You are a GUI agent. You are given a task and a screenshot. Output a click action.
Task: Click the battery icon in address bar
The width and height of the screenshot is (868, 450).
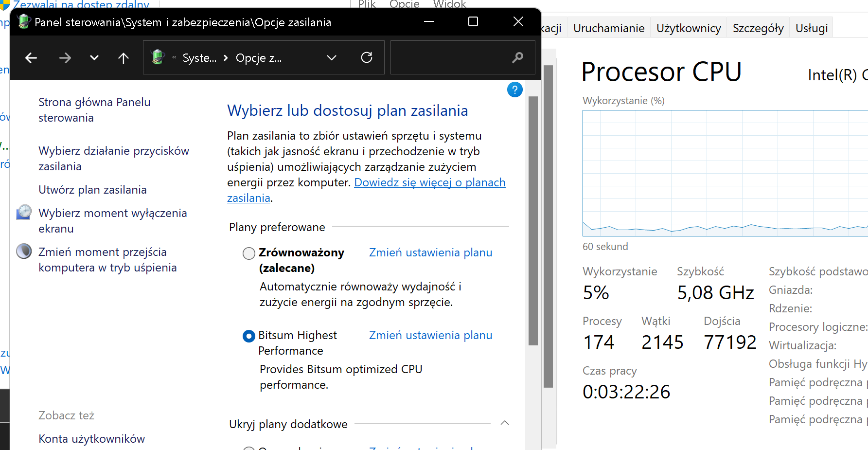tap(158, 57)
